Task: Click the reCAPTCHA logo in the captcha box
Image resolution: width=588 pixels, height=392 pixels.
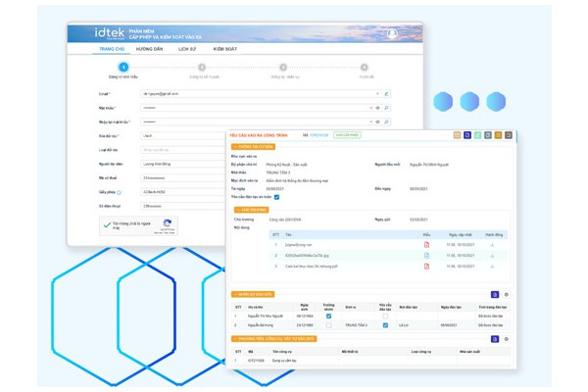Action: click(168, 223)
